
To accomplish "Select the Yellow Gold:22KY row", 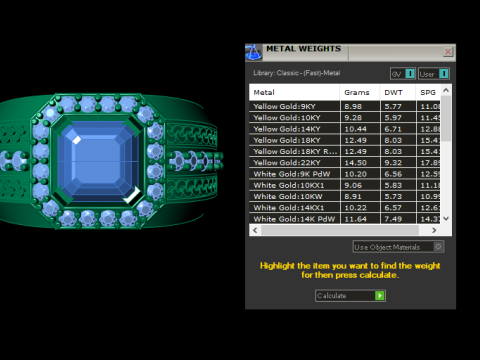I will [x=345, y=163].
